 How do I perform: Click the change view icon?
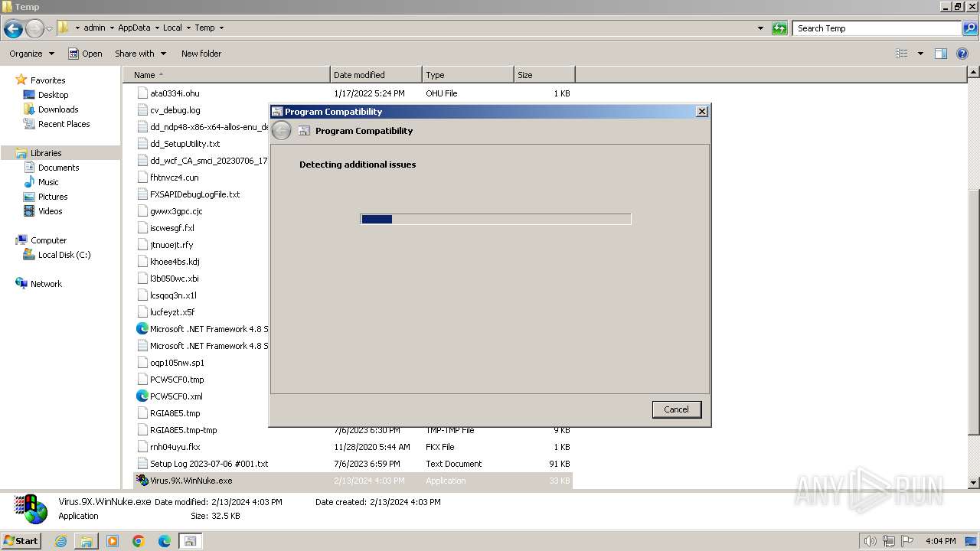click(x=902, y=54)
